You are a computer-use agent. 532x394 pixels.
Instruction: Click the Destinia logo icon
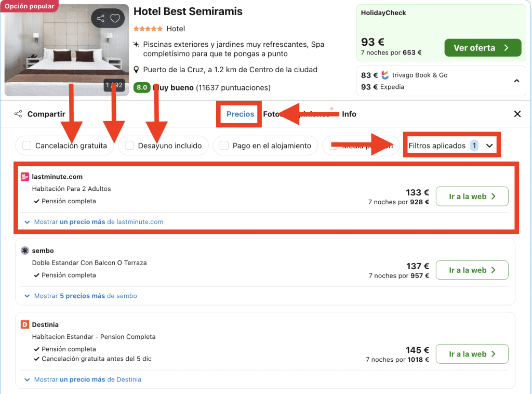(25, 324)
